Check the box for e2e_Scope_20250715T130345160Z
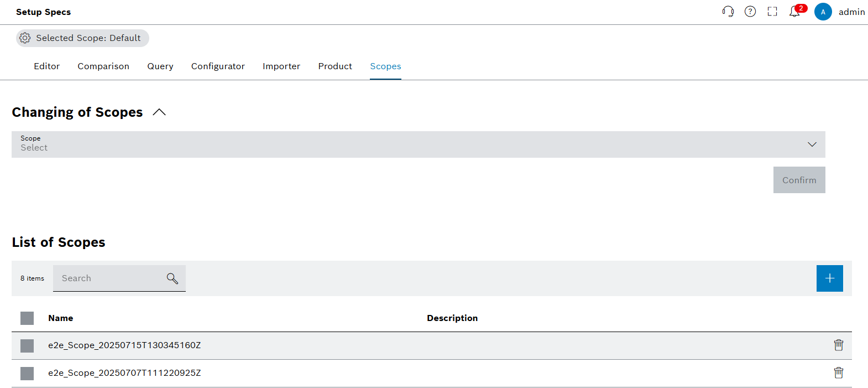Viewport: 868px width, 388px height. (27, 346)
